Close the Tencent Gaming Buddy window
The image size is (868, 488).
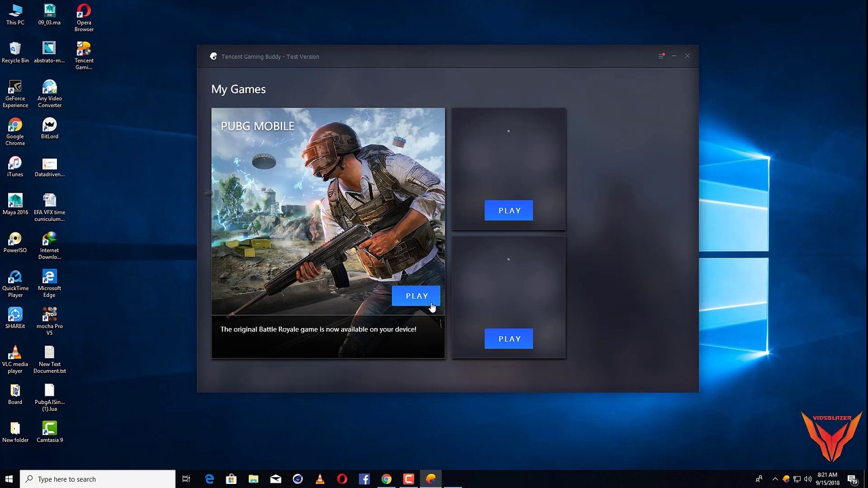(687, 56)
